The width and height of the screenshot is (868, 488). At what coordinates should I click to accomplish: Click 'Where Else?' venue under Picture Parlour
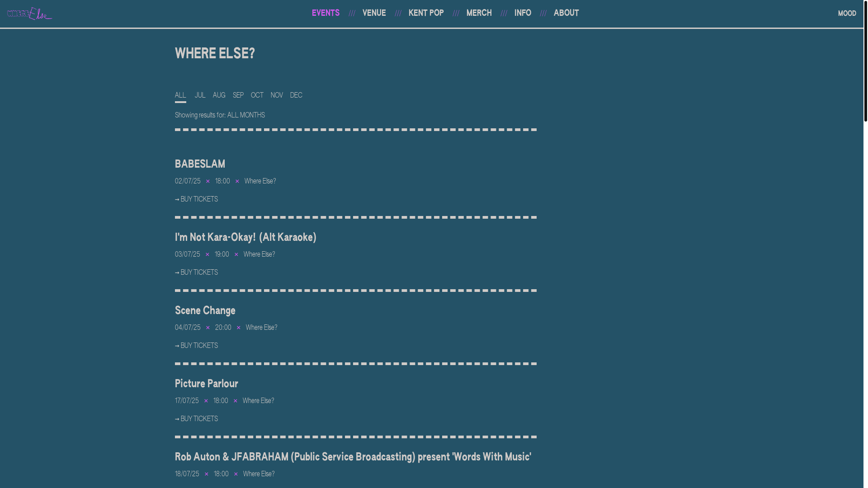pyautogui.click(x=258, y=401)
